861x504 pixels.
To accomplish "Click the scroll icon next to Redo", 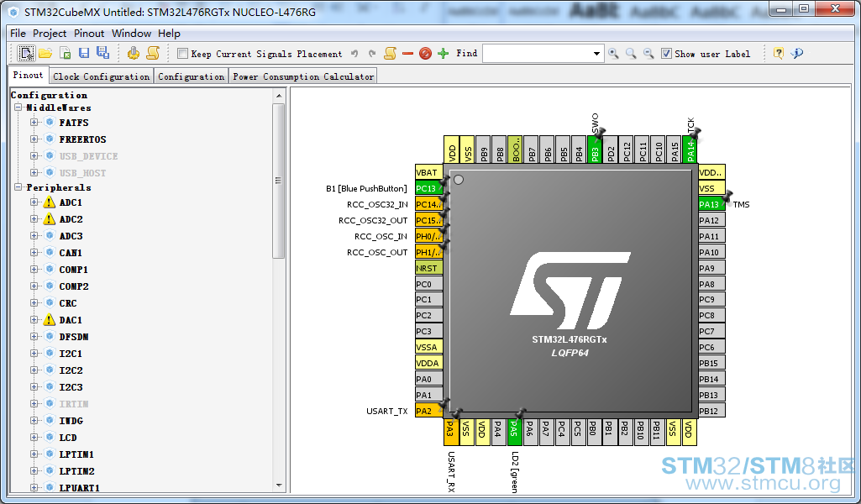I will tap(390, 53).
